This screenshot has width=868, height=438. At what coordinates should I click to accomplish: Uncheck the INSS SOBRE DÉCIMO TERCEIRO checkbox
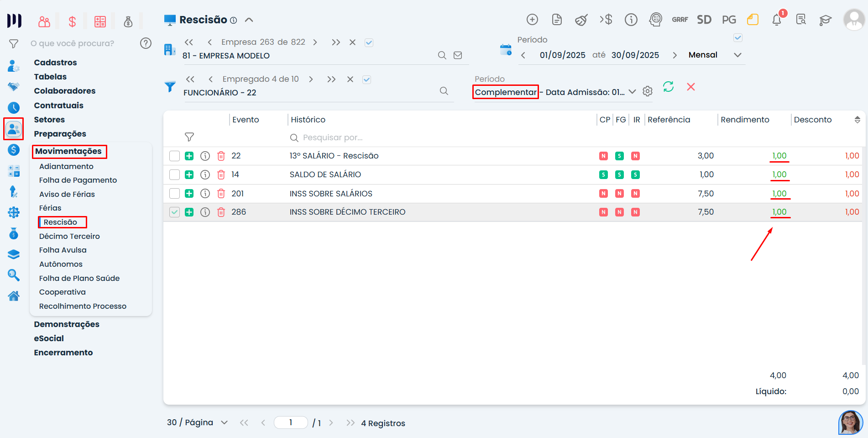(x=174, y=212)
